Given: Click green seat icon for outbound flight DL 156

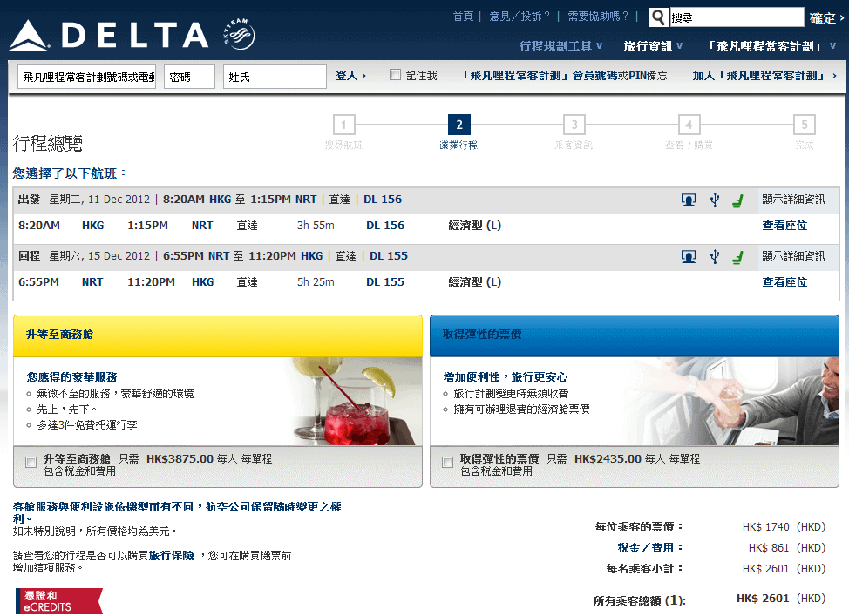Looking at the screenshot, I should (x=737, y=200).
